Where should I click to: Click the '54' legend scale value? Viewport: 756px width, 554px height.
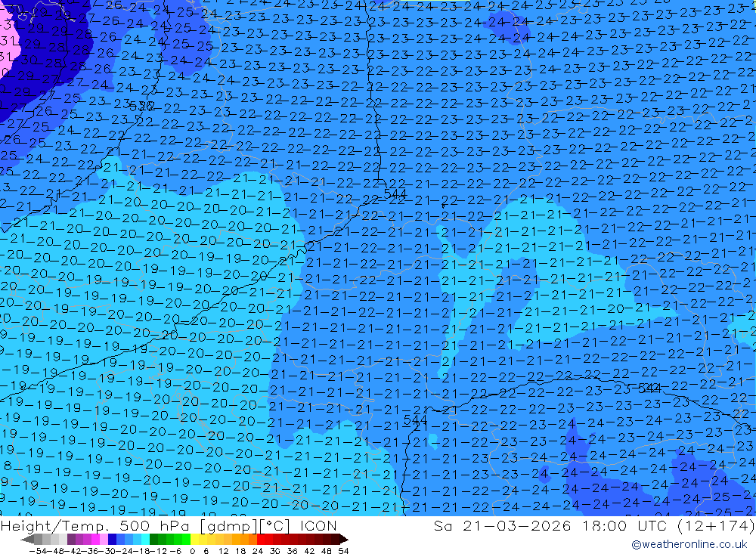[x=343, y=551]
